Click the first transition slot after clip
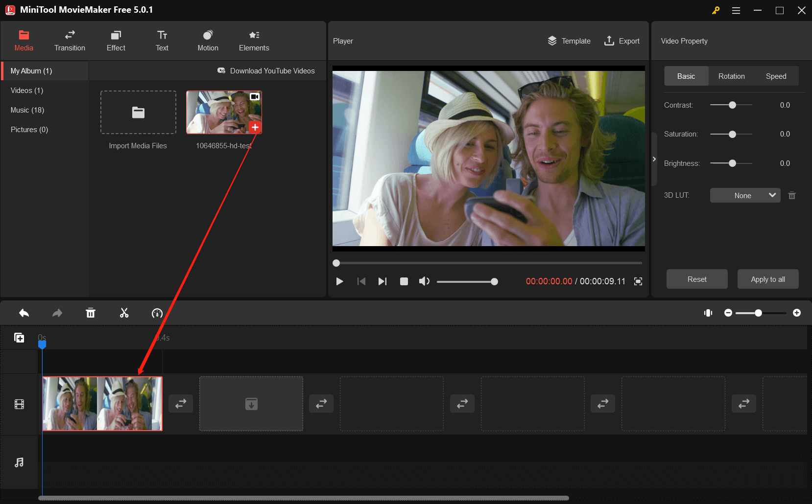 point(181,404)
